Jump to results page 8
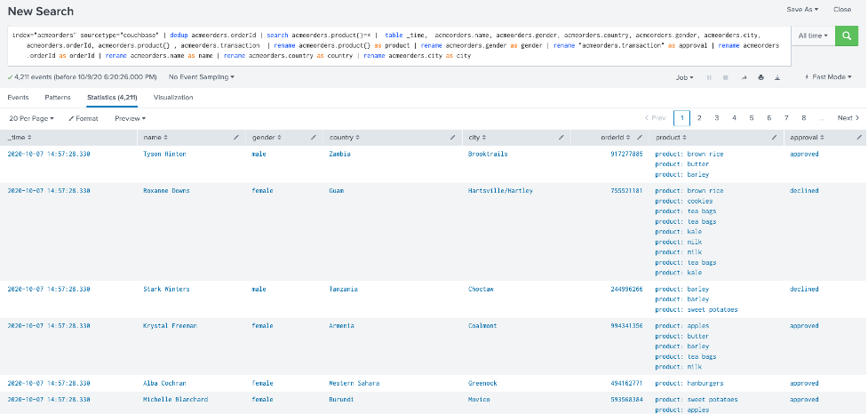The height and width of the screenshot is (414, 868). (x=804, y=118)
